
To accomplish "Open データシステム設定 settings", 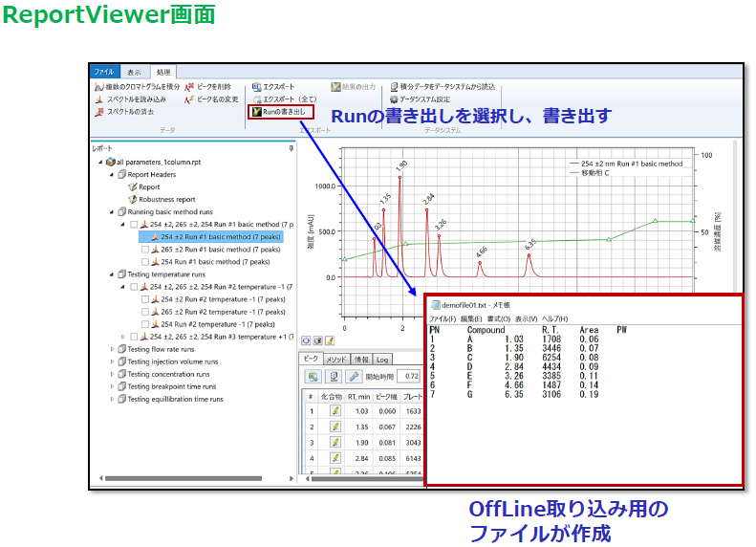I will click(x=420, y=99).
